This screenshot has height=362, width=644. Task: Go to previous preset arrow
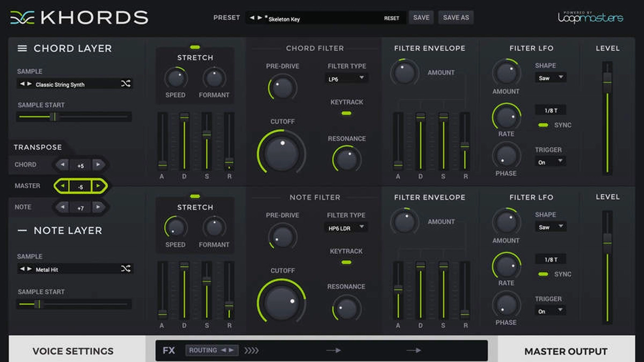point(252,18)
